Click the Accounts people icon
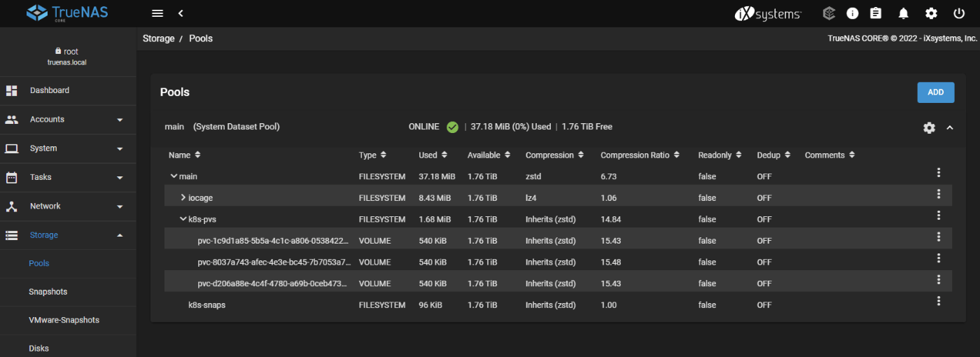The height and width of the screenshot is (357, 980). click(11, 120)
